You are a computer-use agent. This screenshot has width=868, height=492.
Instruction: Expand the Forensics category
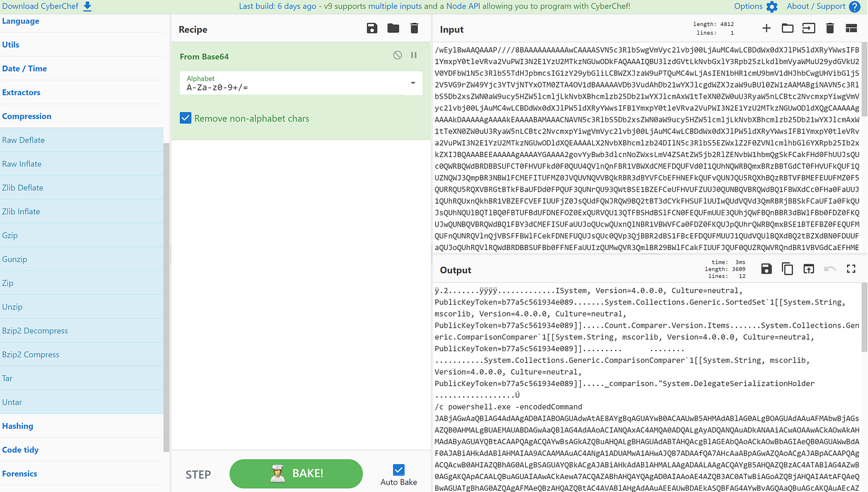tap(20, 473)
